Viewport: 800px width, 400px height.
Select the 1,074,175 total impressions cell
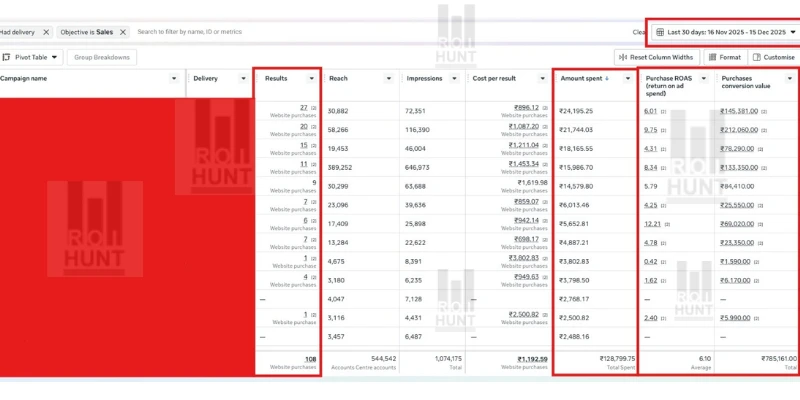[449, 359]
